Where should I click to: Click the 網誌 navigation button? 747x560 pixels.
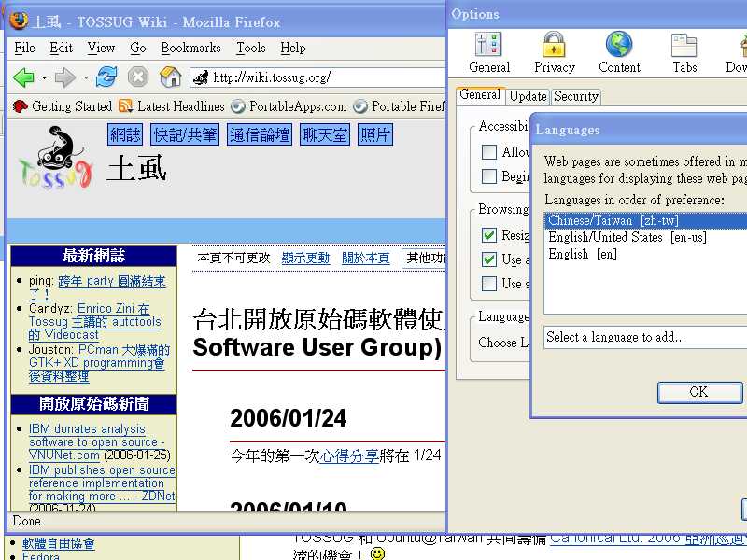pos(125,134)
